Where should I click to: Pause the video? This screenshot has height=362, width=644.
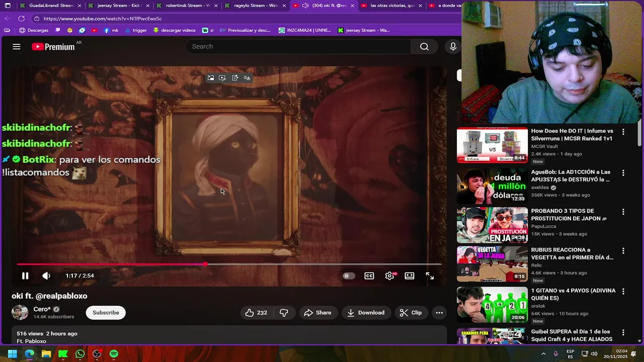pos(25,276)
